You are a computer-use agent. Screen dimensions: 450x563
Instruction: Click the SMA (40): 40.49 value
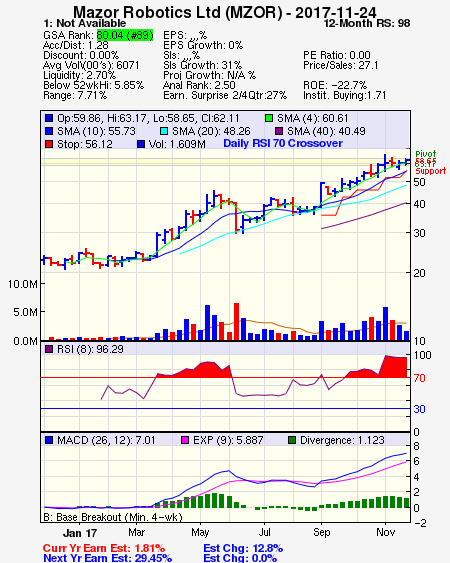point(326,131)
